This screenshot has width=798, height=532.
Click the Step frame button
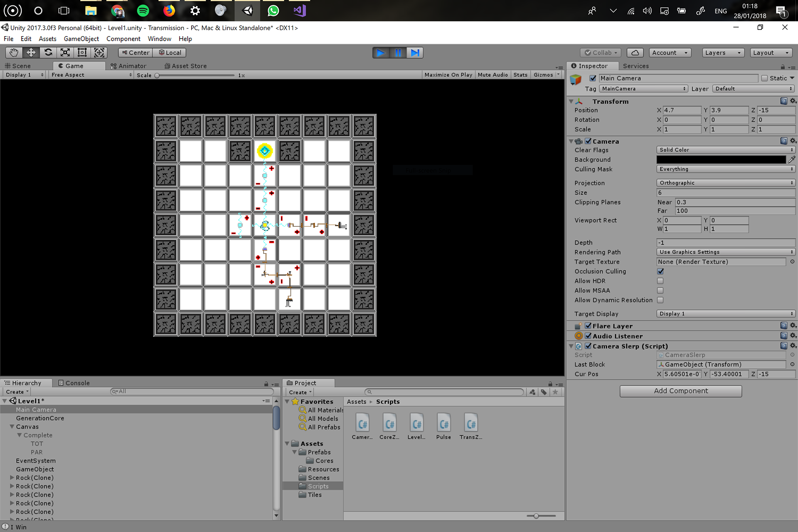pyautogui.click(x=415, y=53)
